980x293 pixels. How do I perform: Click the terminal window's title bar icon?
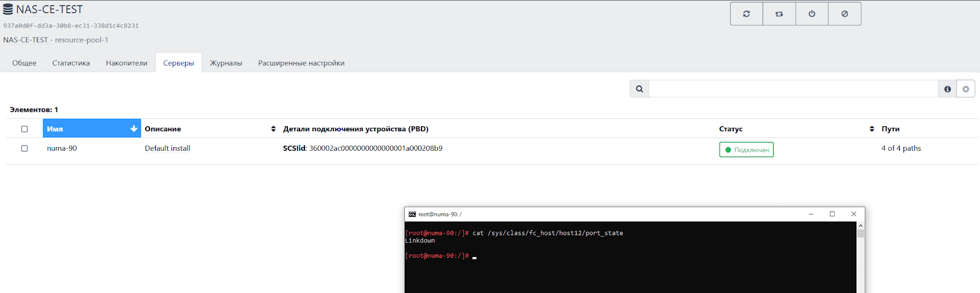412,214
